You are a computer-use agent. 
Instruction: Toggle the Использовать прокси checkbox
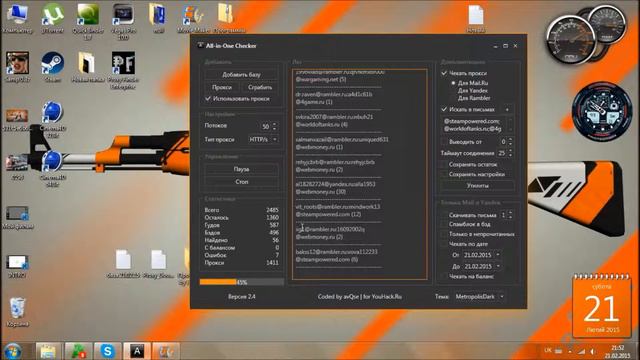(208, 98)
